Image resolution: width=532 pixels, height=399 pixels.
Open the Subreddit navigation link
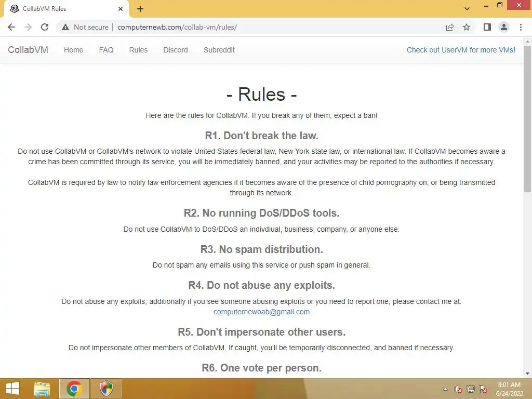(219, 50)
